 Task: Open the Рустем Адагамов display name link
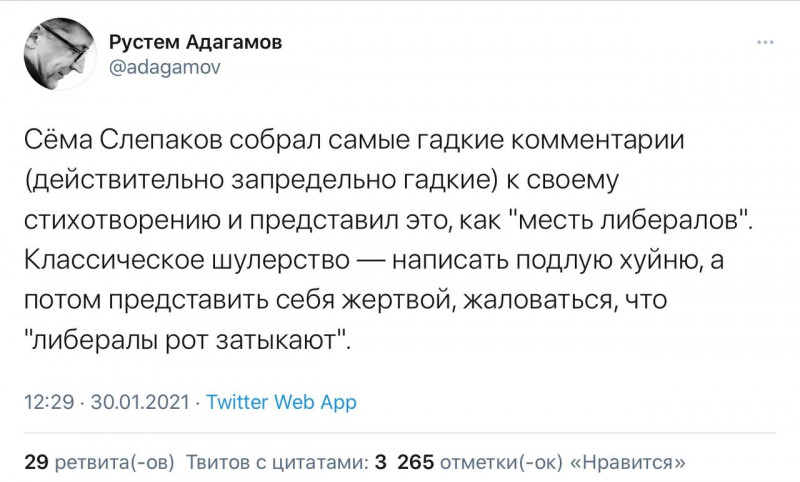(x=195, y=43)
